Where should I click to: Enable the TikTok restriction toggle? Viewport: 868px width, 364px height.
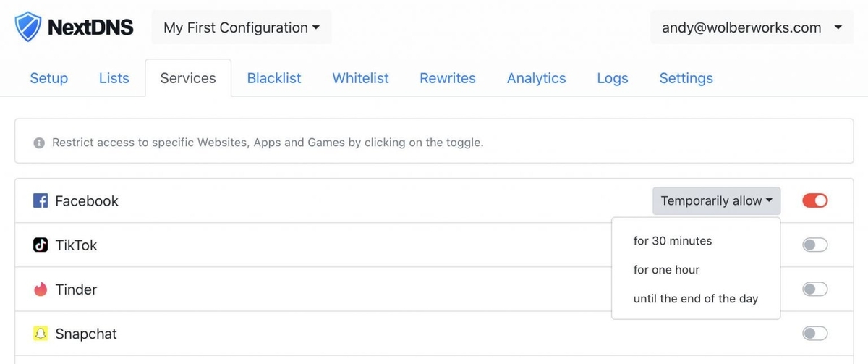tap(815, 245)
